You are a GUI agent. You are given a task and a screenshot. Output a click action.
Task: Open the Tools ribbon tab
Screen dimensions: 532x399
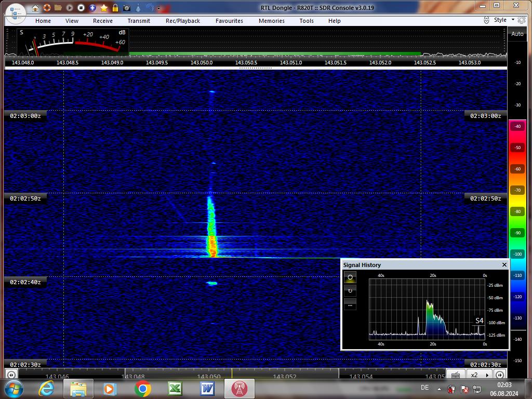coord(307,21)
